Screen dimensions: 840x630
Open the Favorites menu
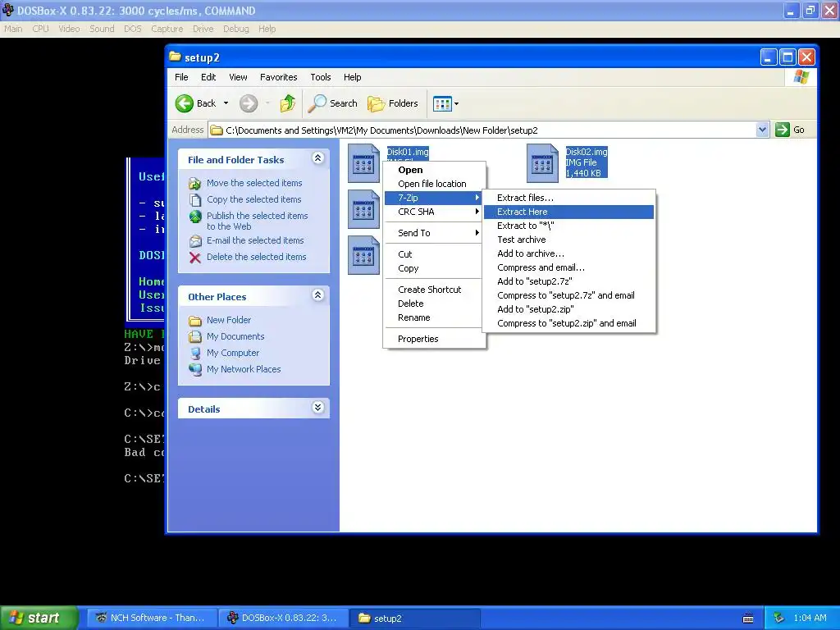[x=279, y=77]
